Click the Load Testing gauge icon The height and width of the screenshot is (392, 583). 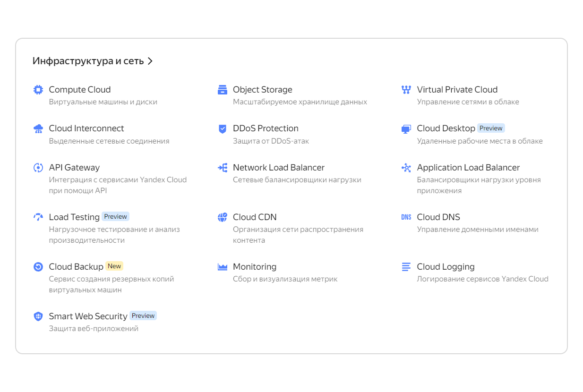click(x=38, y=217)
